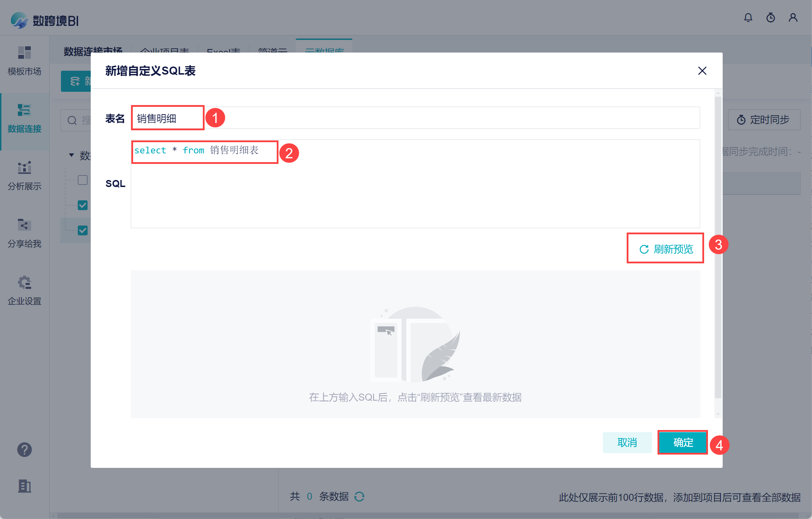Confirm with the 确定 button

point(683,443)
